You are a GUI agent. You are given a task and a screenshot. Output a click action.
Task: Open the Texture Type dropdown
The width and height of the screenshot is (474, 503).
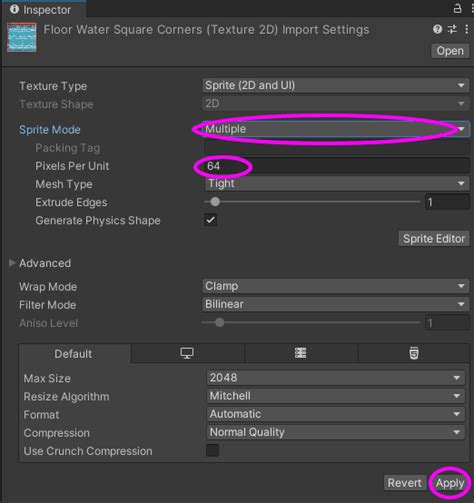(335, 85)
